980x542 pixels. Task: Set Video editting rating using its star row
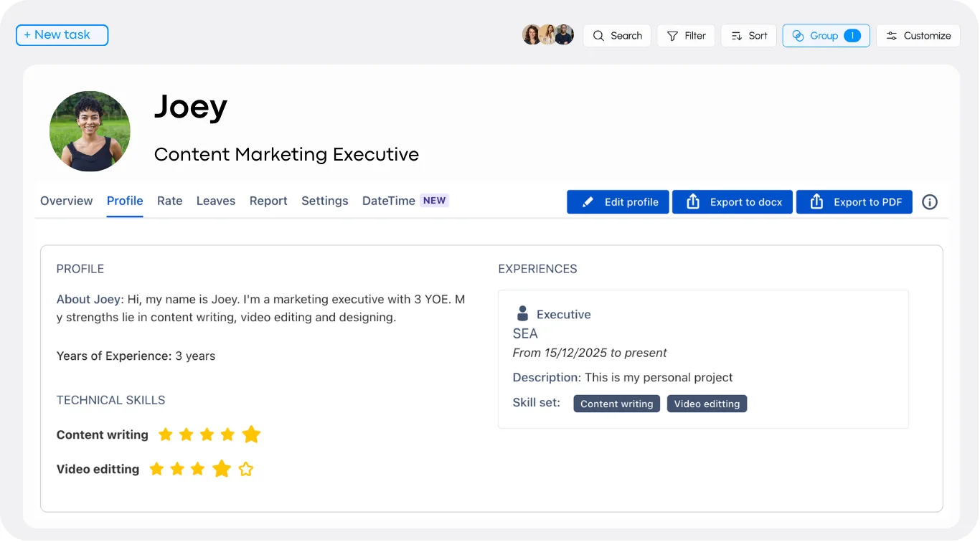tap(201, 468)
